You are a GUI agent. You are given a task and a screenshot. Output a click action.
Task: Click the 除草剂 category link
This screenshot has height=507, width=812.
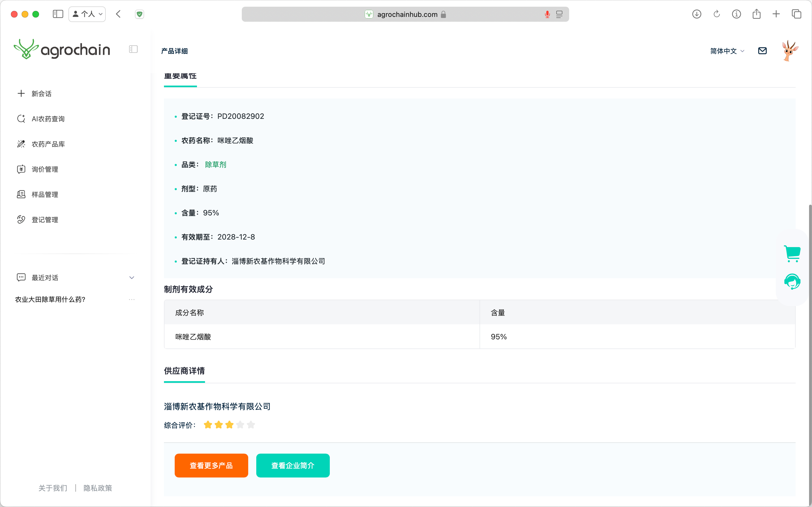coord(215,165)
